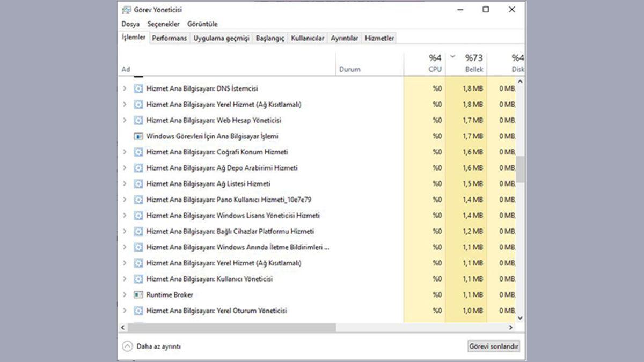Click the Runtime Broker process icon

(139, 294)
